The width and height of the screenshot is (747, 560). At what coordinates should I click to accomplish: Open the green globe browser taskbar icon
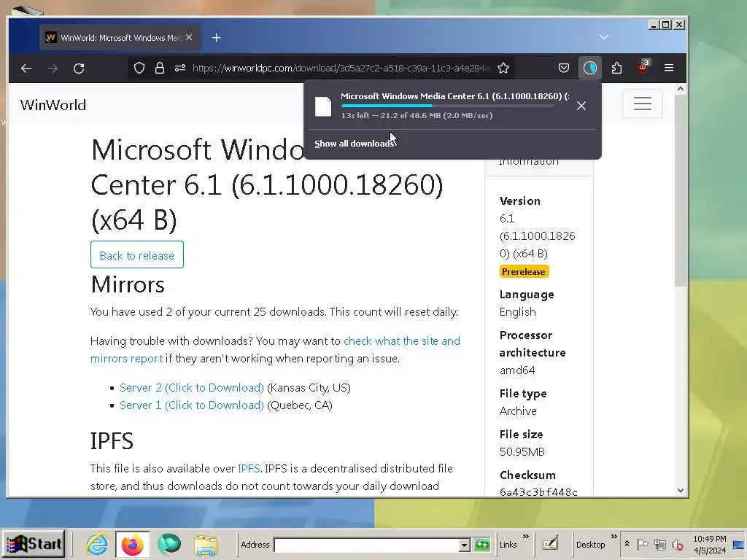click(169, 544)
